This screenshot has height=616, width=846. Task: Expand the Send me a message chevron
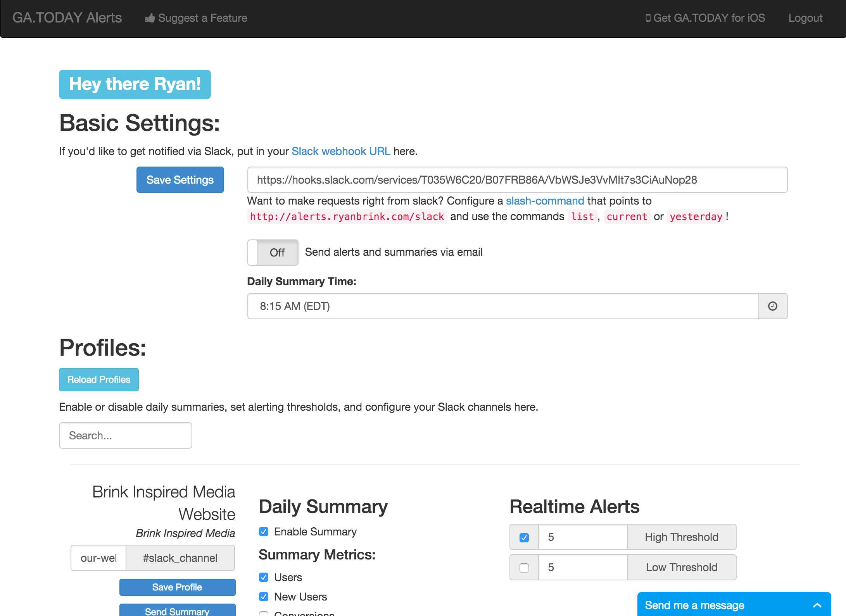coord(817,605)
